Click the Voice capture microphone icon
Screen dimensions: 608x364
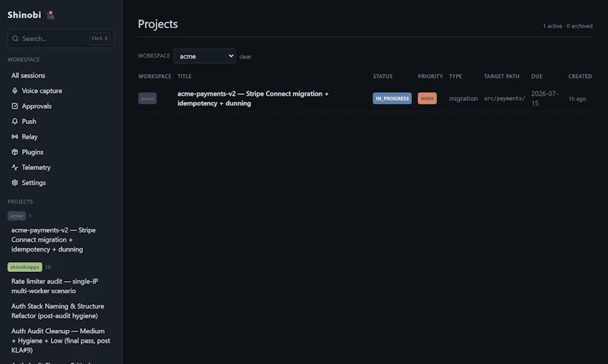pos(14,90)
